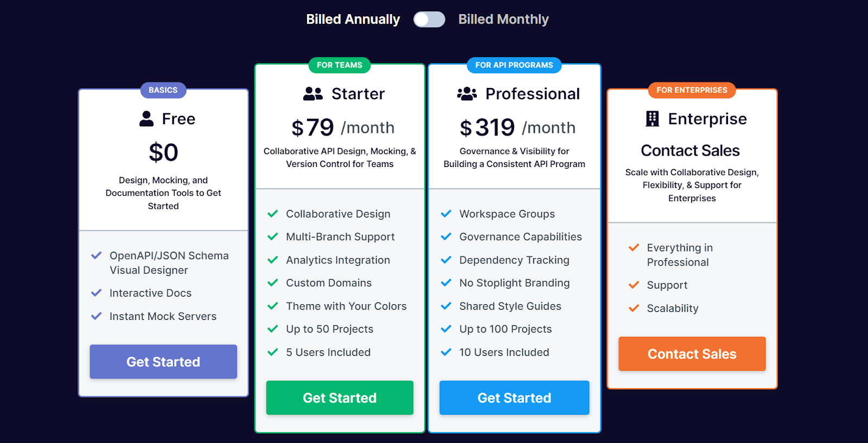Image resolution: width=868 pixels, height=443 pixels.
Task: Click the checkmark next to Instant Mock Servers
Action: pos(97,316)
